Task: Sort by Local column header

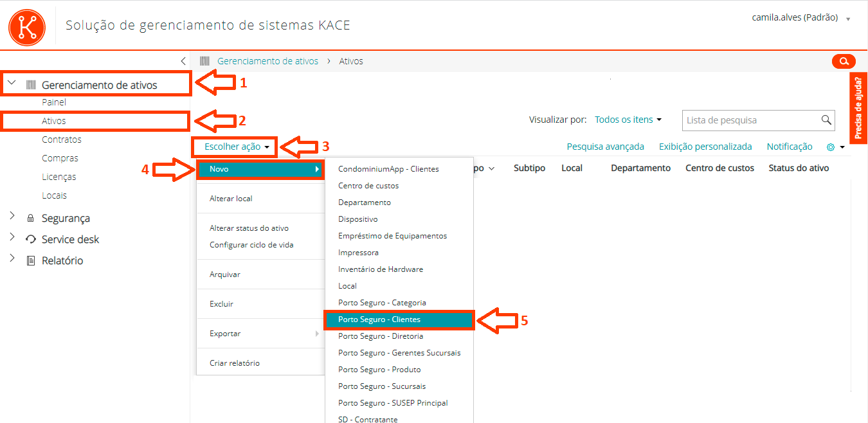Action: tap(572, 168)
